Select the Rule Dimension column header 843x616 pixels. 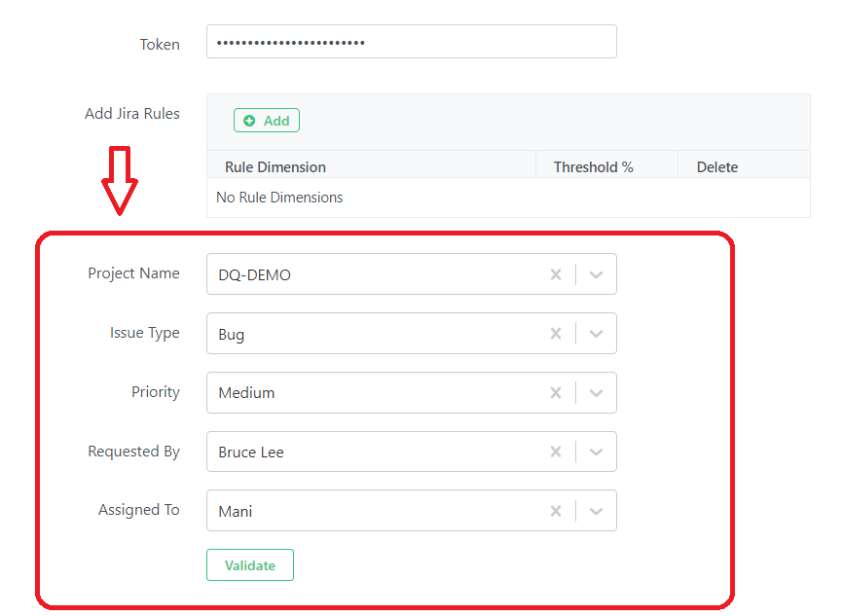[275, 167]
